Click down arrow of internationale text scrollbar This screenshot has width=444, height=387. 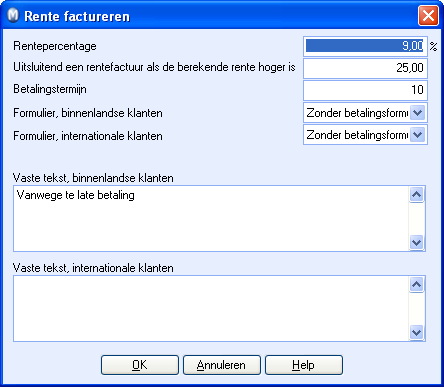point(417,332)
